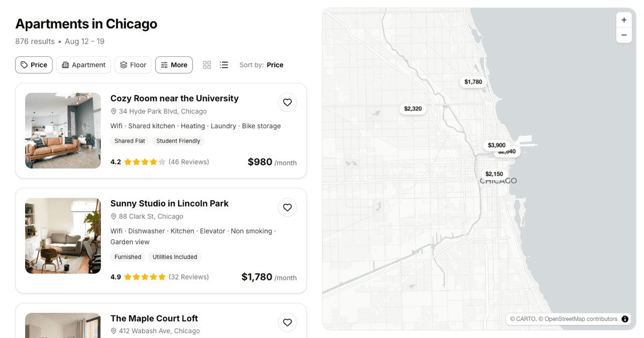This screenshot has width=644, height=338.
Task: Switch to grid view
Action: point(207,65)
